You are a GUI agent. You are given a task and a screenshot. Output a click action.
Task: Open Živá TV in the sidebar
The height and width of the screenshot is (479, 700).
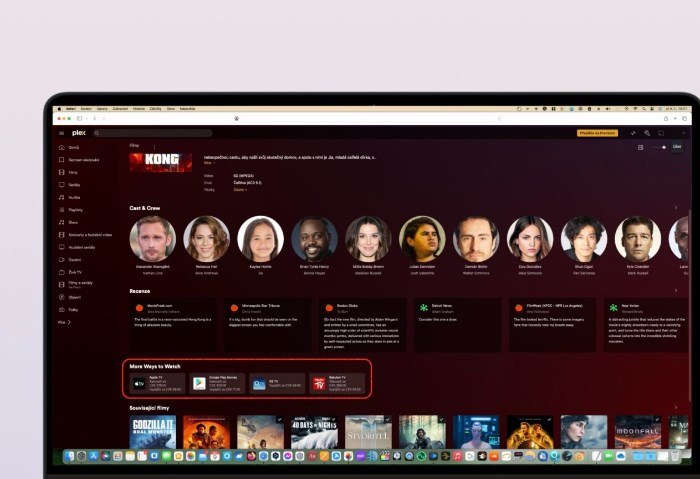(x=76, y=271)
